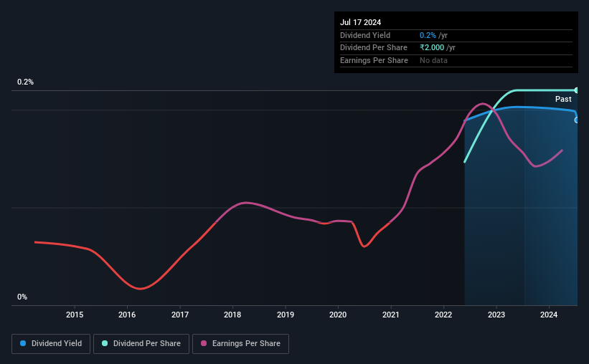This screenshot has height=364, width=589.
Task: Click the ₹2.000 dividend per share value
Action: (432, 48)
